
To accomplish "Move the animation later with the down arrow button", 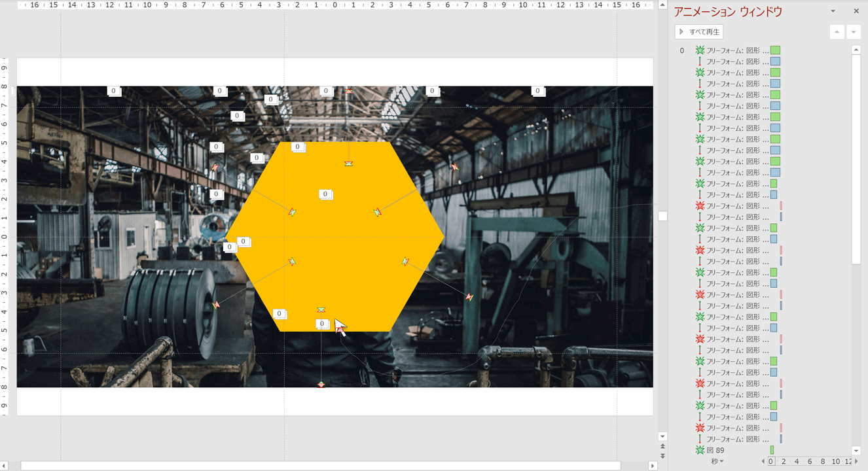I will (x=854, y=32).
